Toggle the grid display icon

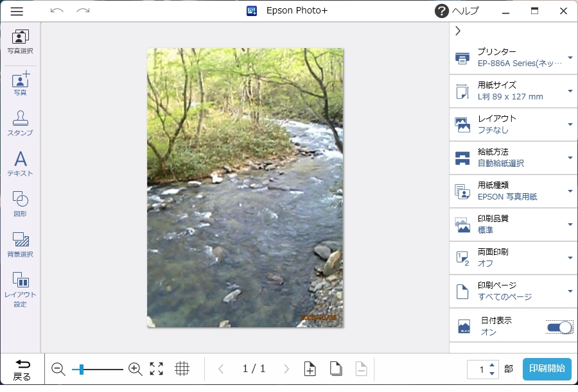point(182,369)
